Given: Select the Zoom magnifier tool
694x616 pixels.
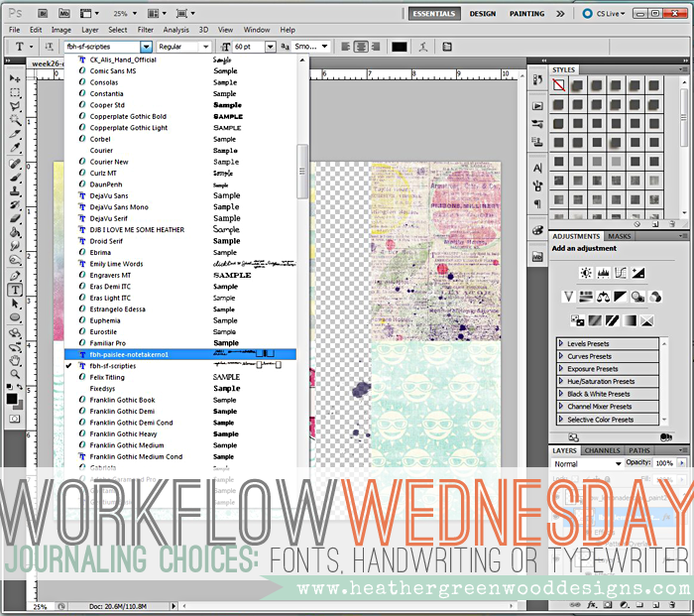Looking at the screenshot, I should (x=15, y=374).
